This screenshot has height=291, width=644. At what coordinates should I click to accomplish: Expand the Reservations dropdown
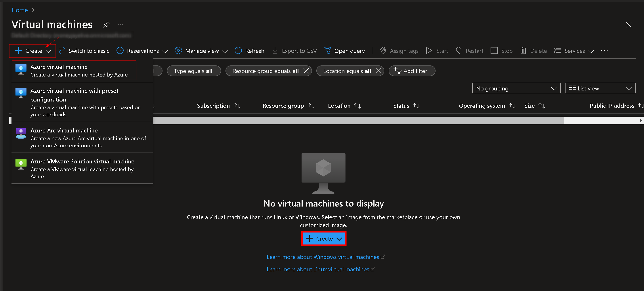(x=142, y=51)
